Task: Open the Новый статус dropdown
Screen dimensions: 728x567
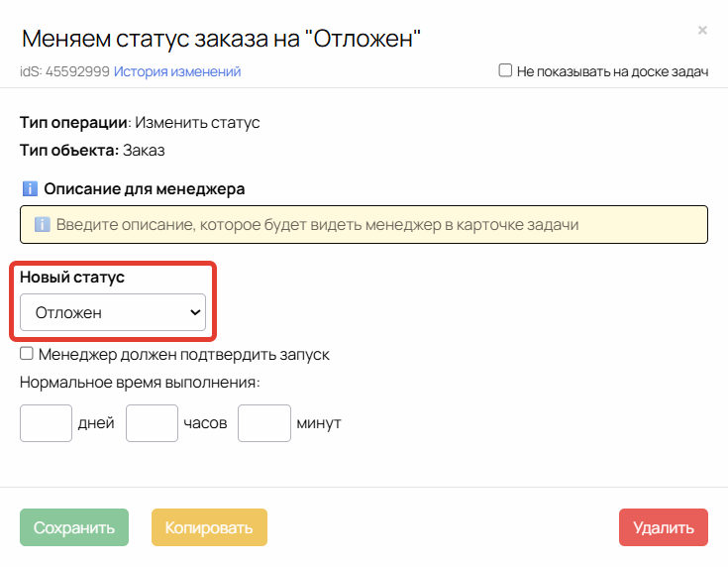Action: [x=113, y=312]
